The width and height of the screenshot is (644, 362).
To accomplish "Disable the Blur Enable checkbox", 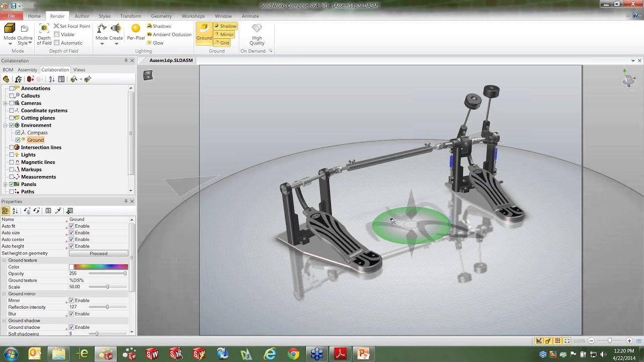I will (71, 314).
